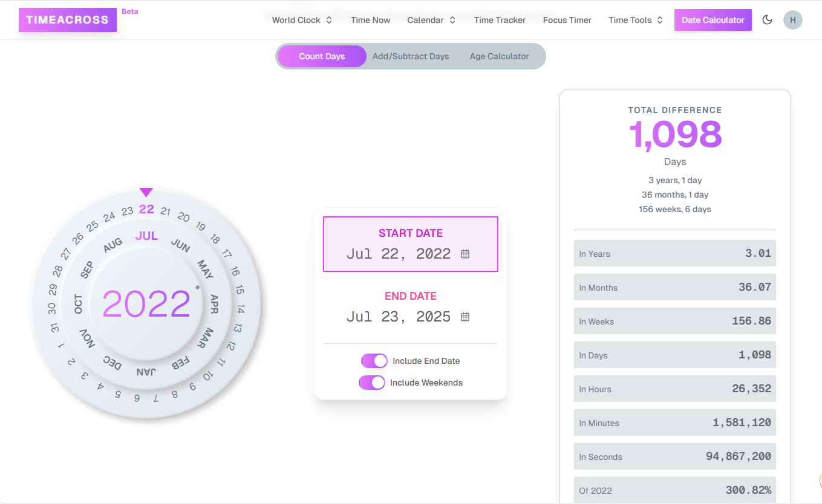
Task: Select MAY on the month dial
Action: pyautogui.click(x=206, y=270)
